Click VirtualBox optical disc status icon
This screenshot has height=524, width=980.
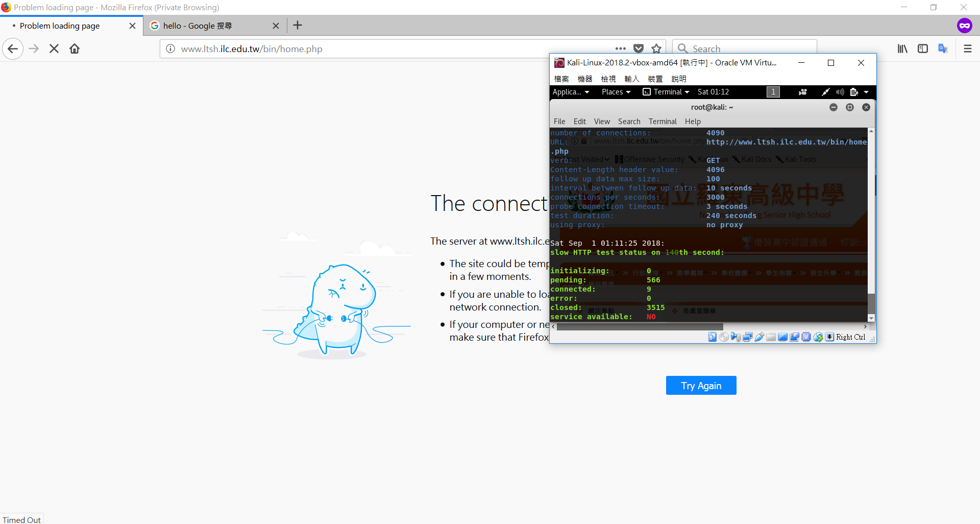tap(724, 337)
